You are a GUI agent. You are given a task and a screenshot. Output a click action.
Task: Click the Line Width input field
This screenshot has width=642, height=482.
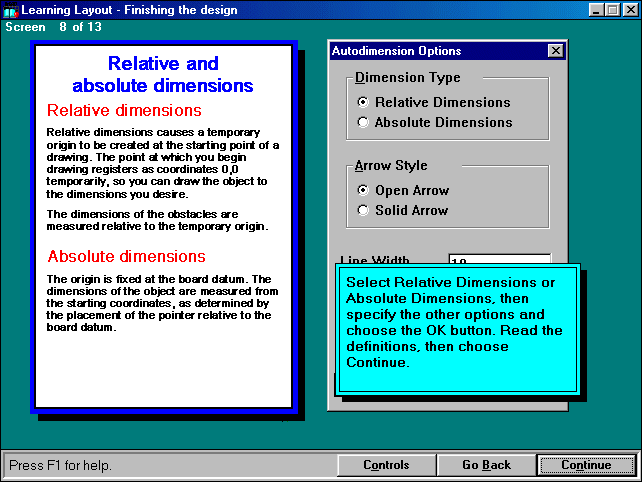coord(499,259)
